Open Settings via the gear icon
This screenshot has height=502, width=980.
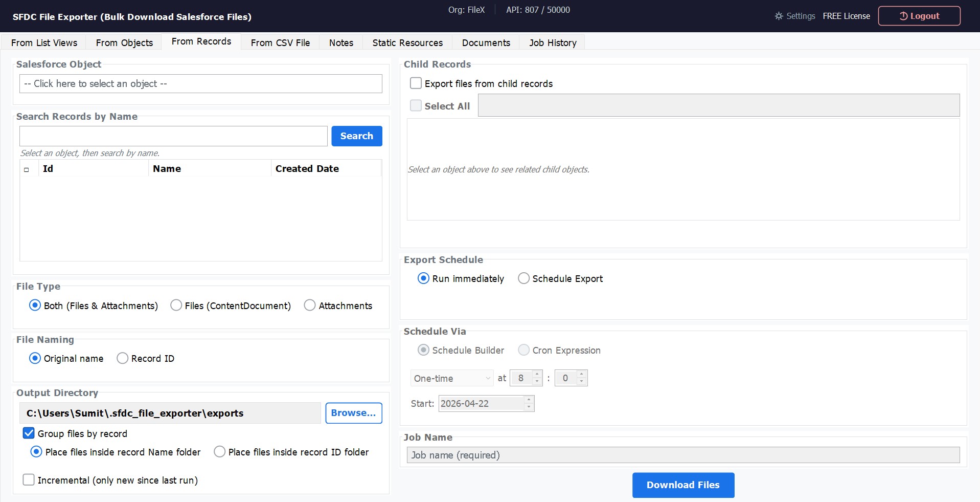tap(779, 16)
